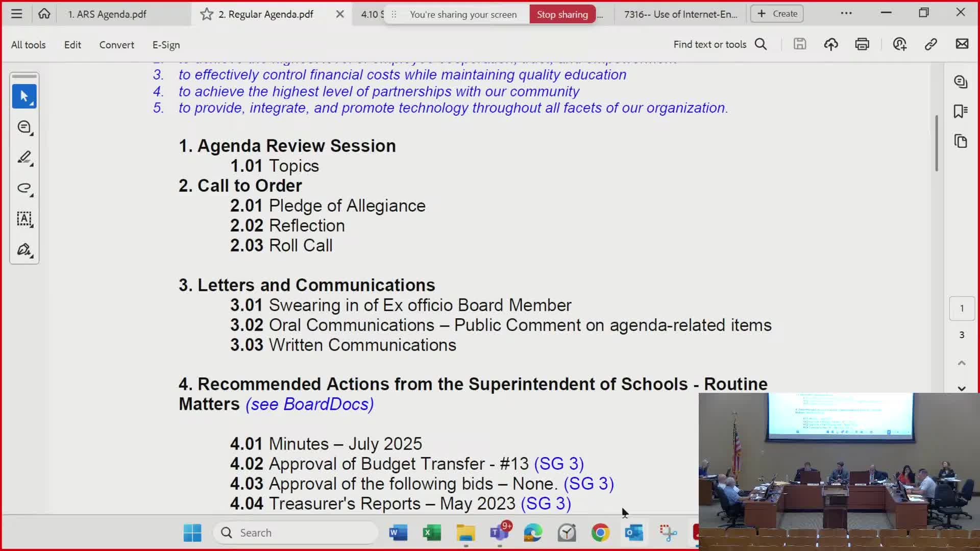Select the text box recognition tool
Viewport: 980px width, 551px height.
tap(24, 219)
